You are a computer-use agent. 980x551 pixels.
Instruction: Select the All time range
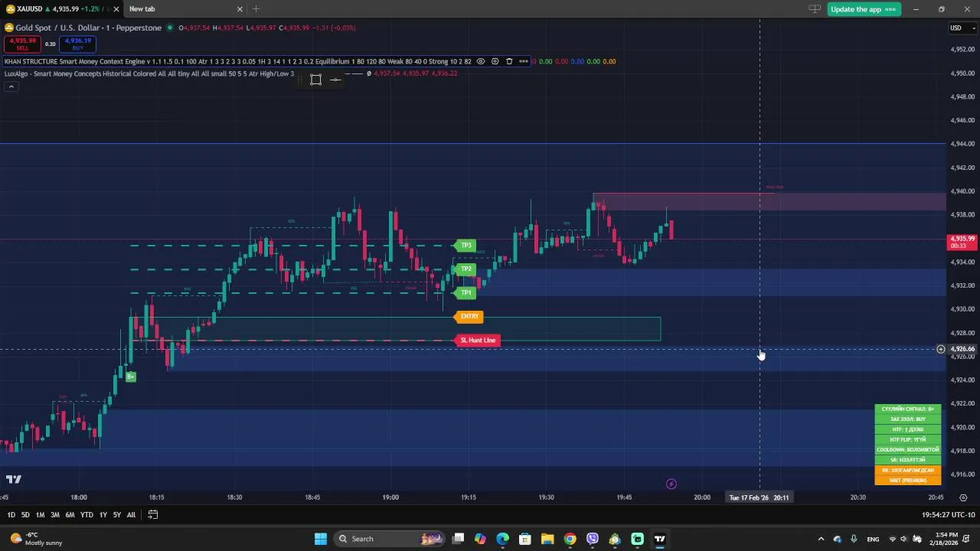(131, 515)
